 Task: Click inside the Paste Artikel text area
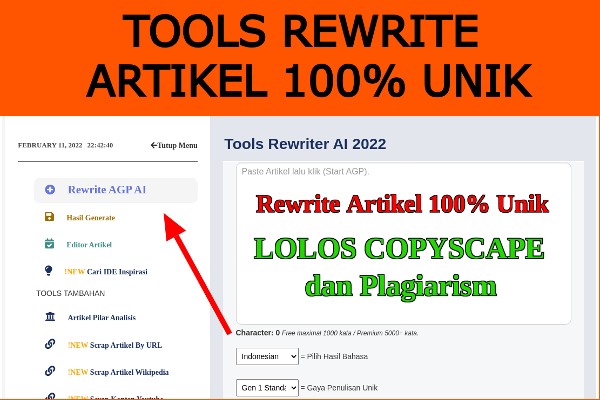tap(404, 244)
